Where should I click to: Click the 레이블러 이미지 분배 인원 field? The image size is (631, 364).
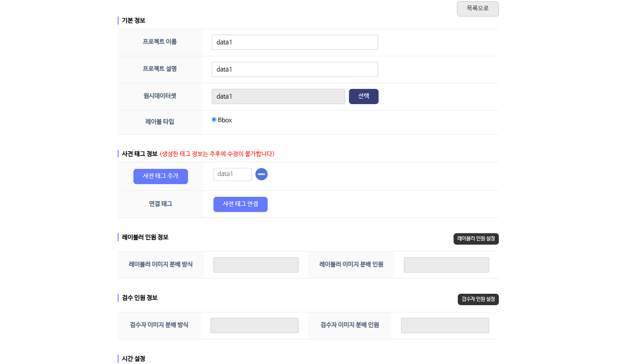pyautogui.click(x=446, y=265)
